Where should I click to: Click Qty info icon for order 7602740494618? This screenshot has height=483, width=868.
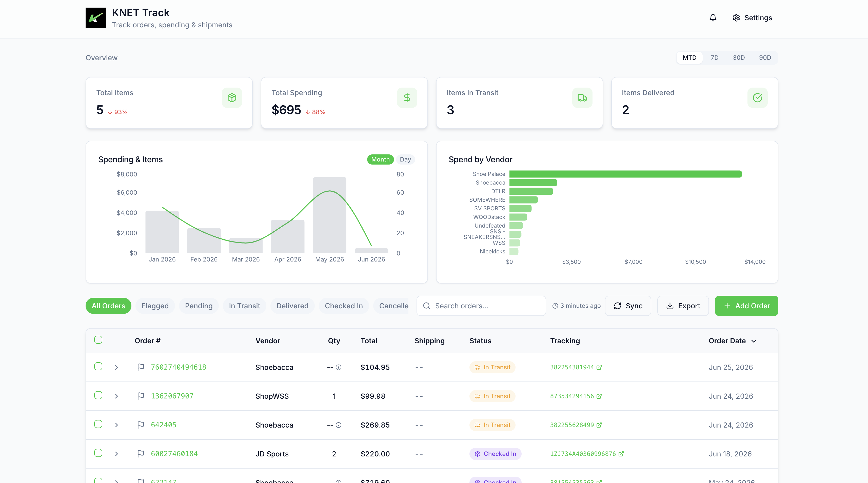pos(339,367)
